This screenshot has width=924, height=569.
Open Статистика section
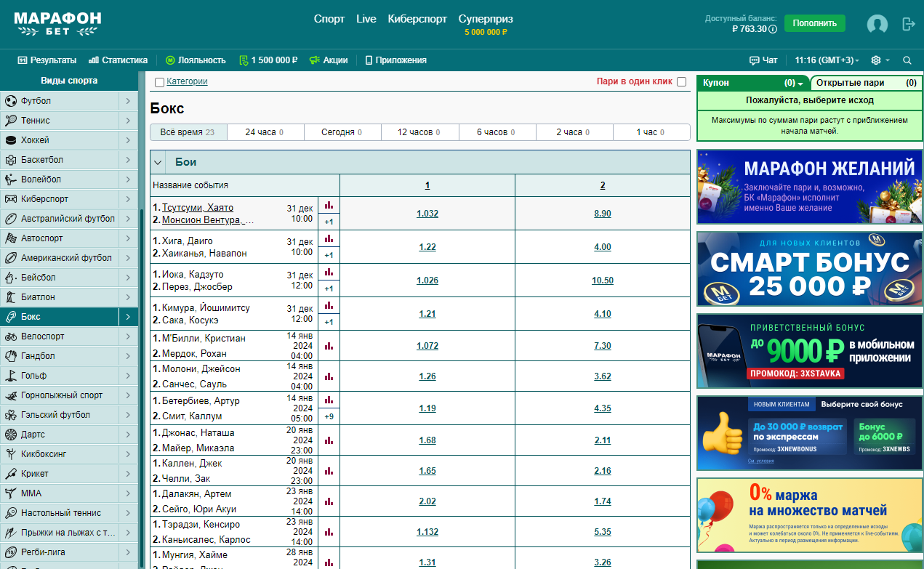[x=118, y=60]
